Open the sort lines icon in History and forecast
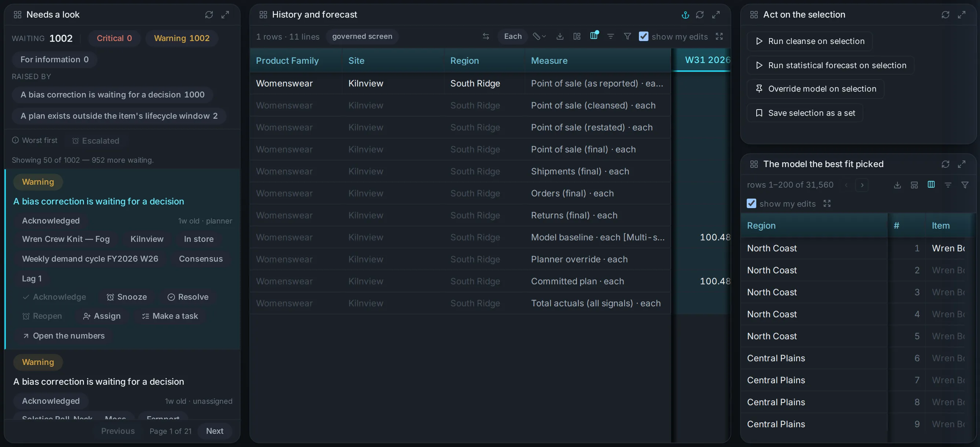Image resolution: width=980 pixels, height=447 pixels. [611, 37]
